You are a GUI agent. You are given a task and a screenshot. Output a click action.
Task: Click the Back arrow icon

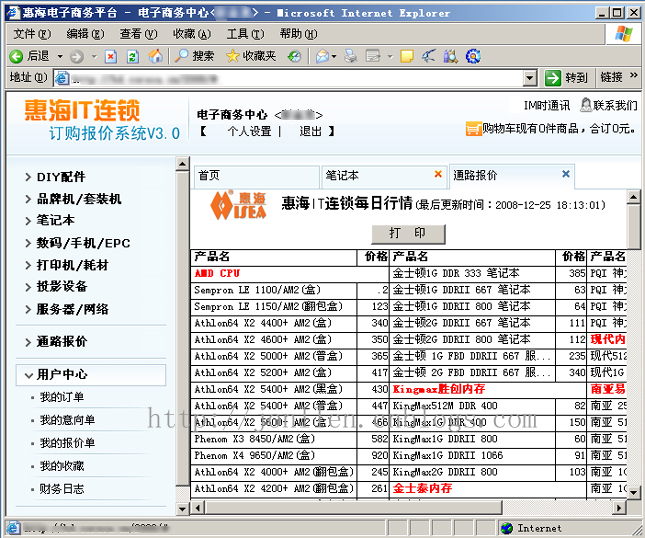point(16,56)
